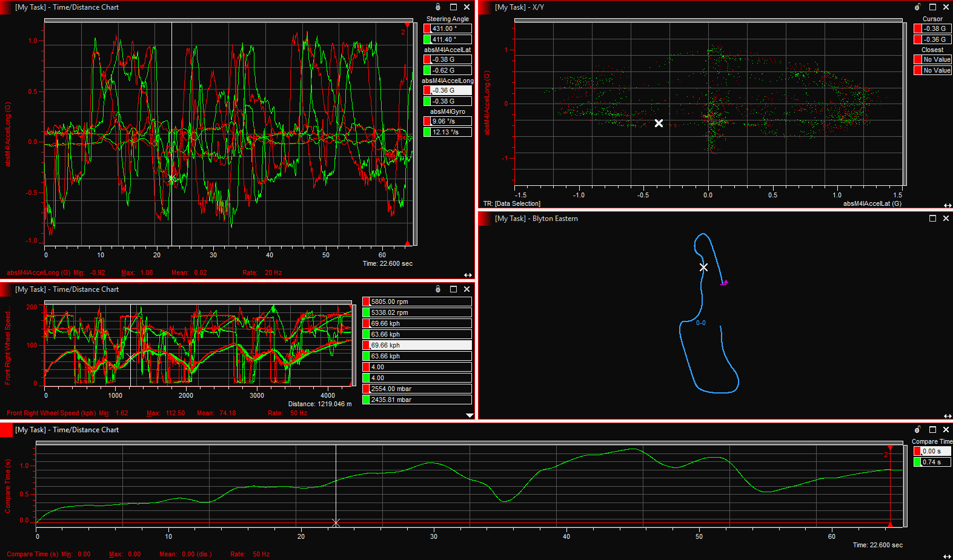Maximize the top Time/Distance Chart panel
The image size is (953, 560).
[x=453, y=7]
